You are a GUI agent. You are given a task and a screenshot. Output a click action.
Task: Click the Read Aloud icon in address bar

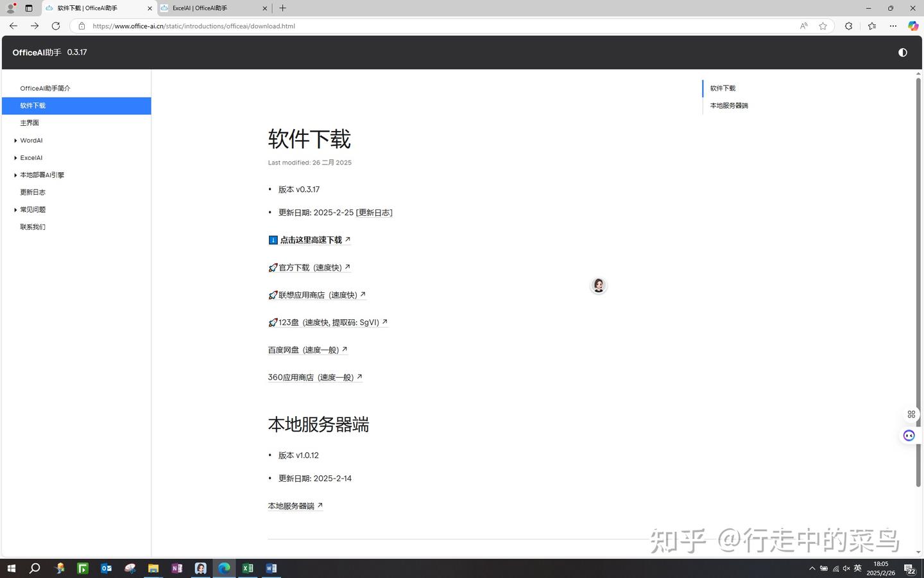[x=803, y=26]
